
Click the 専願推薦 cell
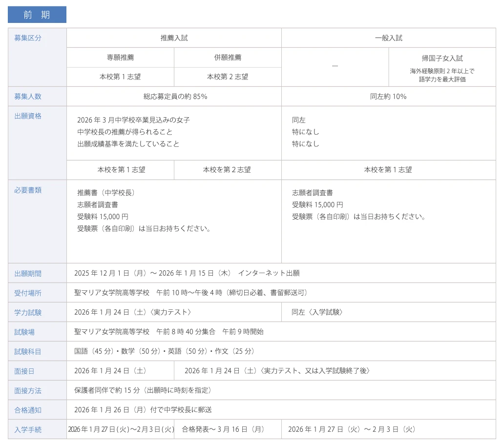(120, 58)
